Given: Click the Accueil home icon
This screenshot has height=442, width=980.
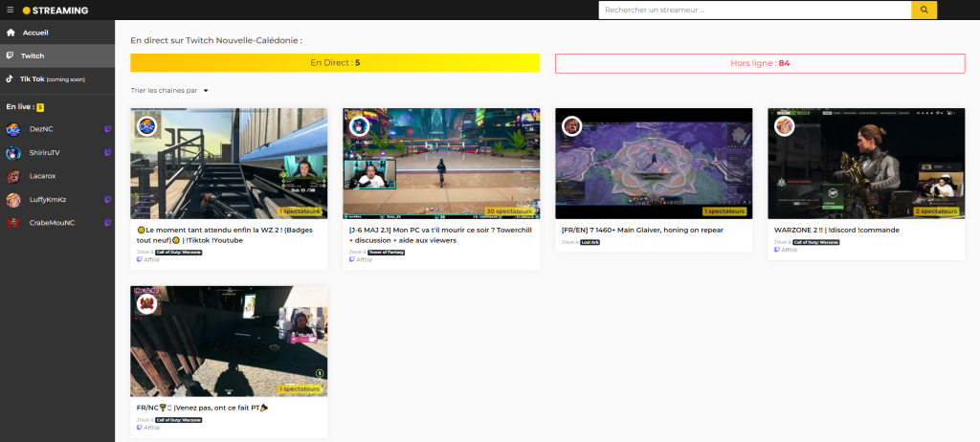Looking at the screenshot, I should point(11,33).
